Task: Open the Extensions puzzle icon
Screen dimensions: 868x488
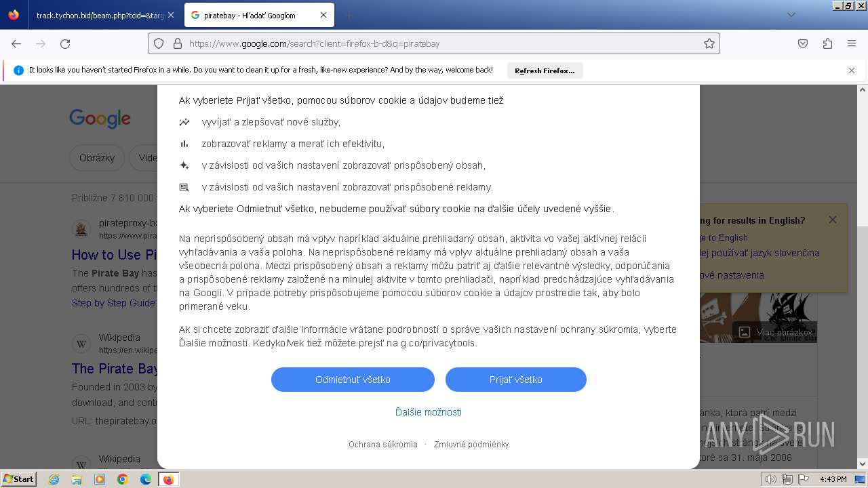Action: 827,43
